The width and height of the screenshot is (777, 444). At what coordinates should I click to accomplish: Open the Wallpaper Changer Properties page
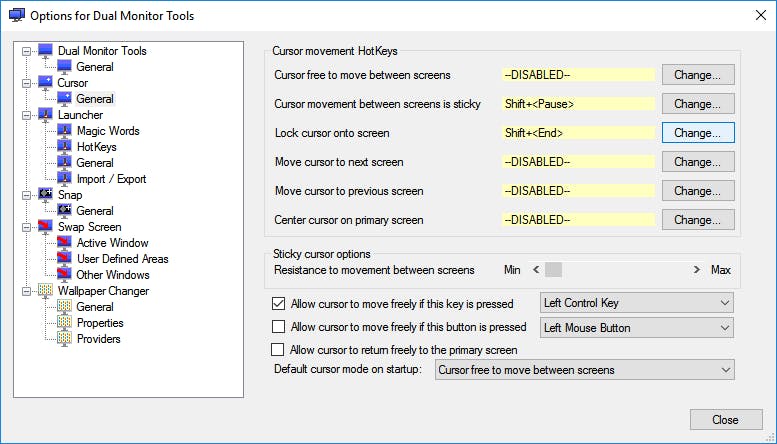coord(100,322)
